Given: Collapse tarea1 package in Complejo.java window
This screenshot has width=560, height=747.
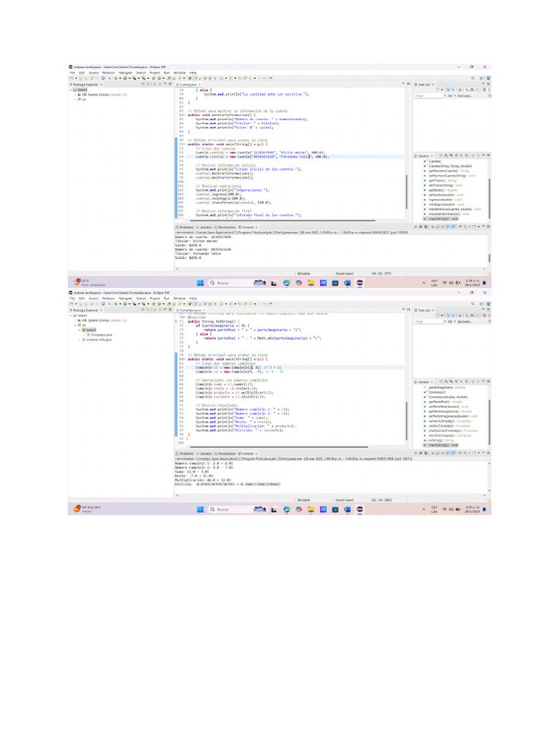Looking at the screenshot, I should click(79, 330).
